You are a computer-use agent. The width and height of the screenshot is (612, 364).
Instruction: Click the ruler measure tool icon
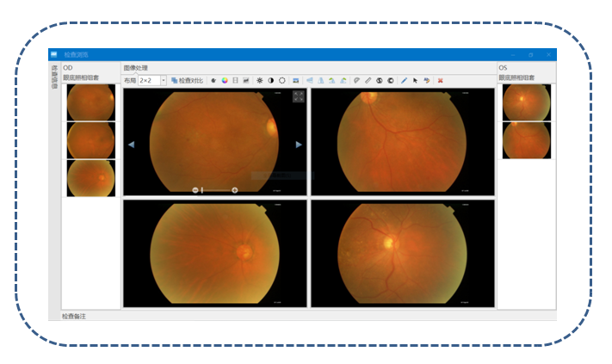click(368, 80)
